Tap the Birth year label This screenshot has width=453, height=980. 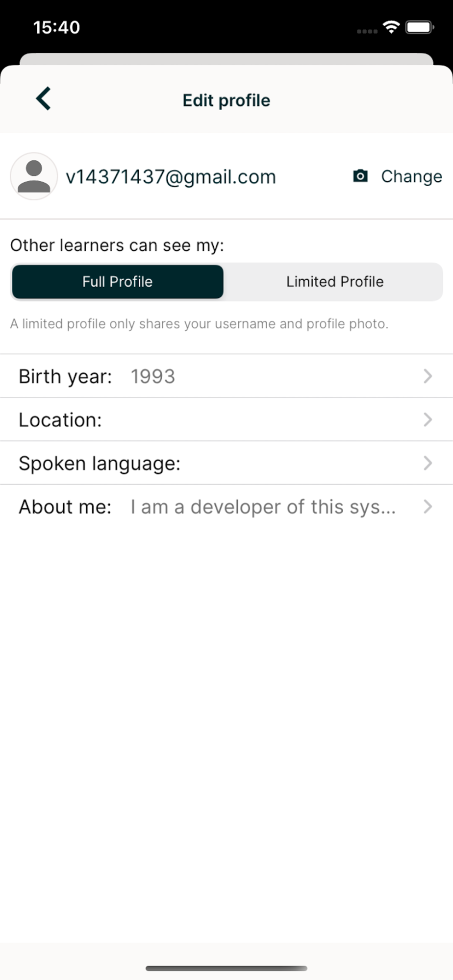point(65,376)
